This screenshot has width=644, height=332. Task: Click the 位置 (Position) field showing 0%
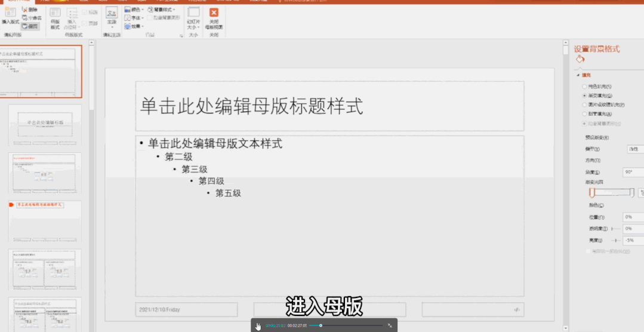click(x=633, y=217)
